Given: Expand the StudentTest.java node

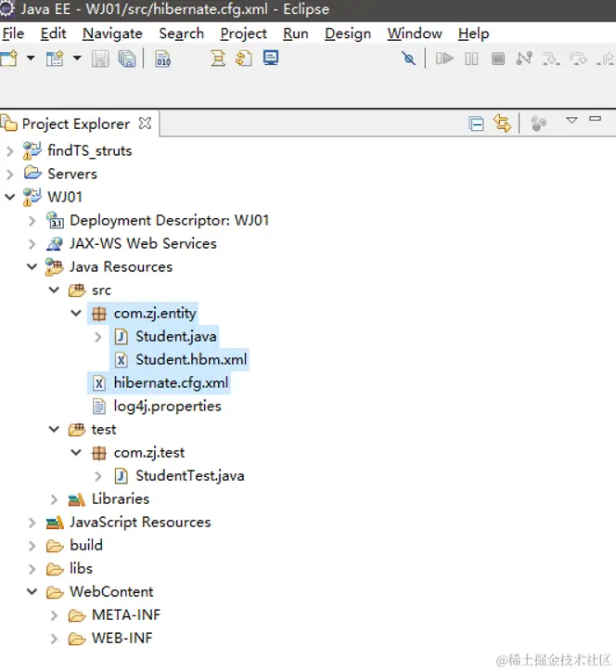Looking at the screenshot, I should (98, 476).
